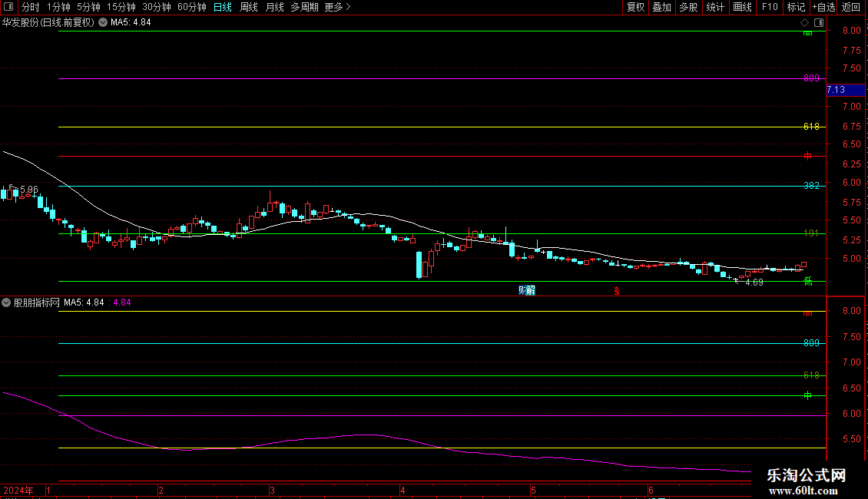Screen dimensions: 868x499
Task: Click the green 中 label in sub chart
Action: pyautogui.click(x=807, y=395)
